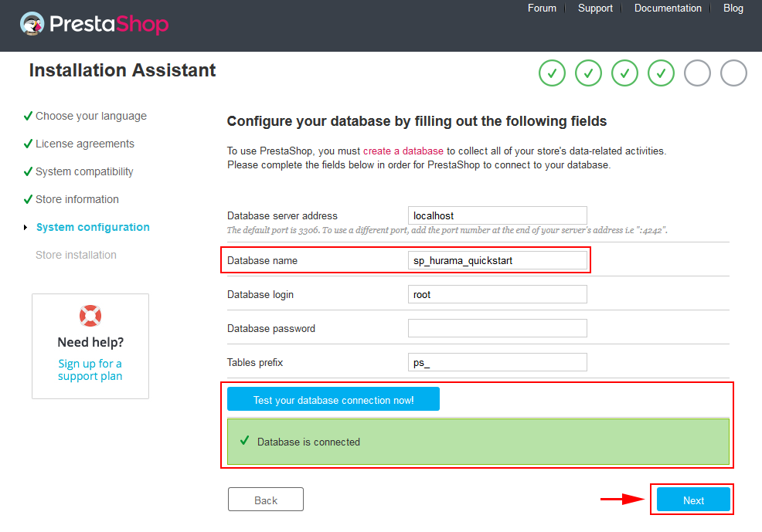Open the Documentation header link

(x=668, y=8)
